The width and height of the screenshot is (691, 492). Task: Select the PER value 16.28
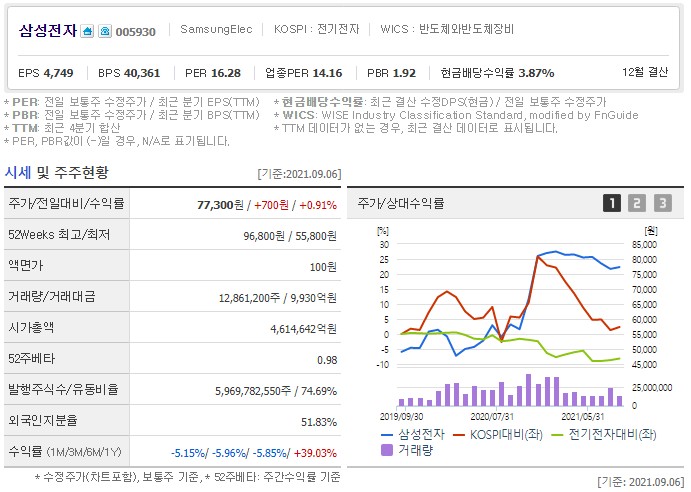(x=226, y=73)
